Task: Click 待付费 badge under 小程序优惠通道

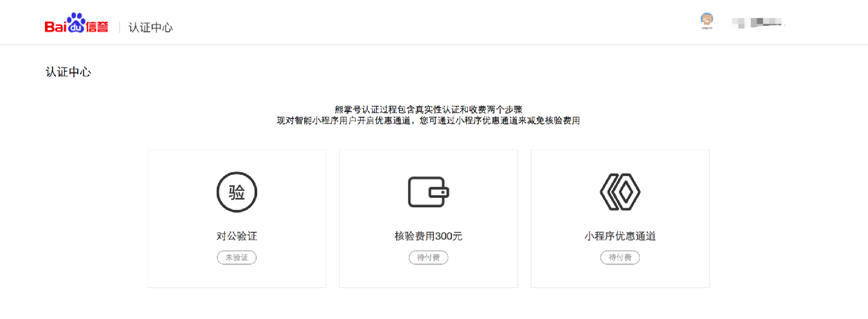Action: click(x=620, y=258)
